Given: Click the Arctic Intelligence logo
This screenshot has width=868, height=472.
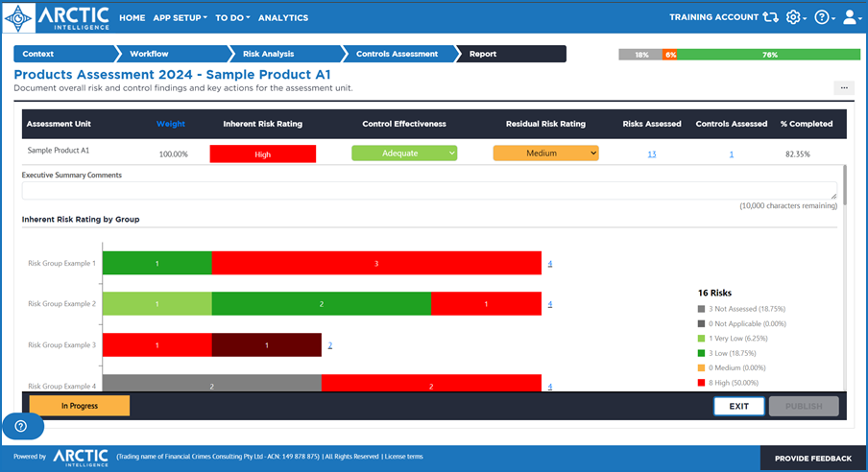Looking at the screenshot, I should tap(57, 17).
